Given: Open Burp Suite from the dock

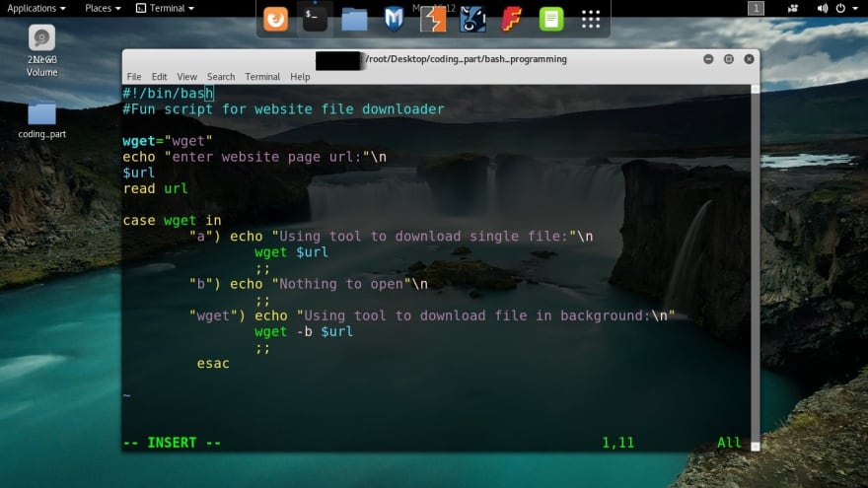Looking at the screenshot, I should click(433, 20).
